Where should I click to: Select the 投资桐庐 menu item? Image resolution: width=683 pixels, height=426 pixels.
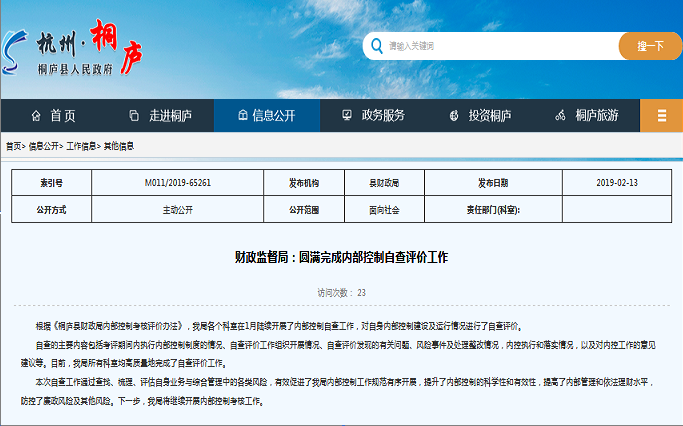490,115
